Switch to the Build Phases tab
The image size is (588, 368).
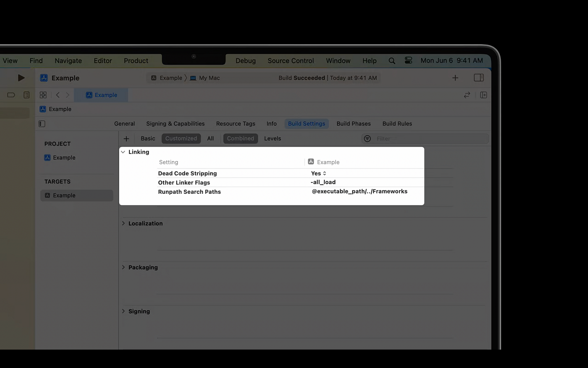pos(354,124)
